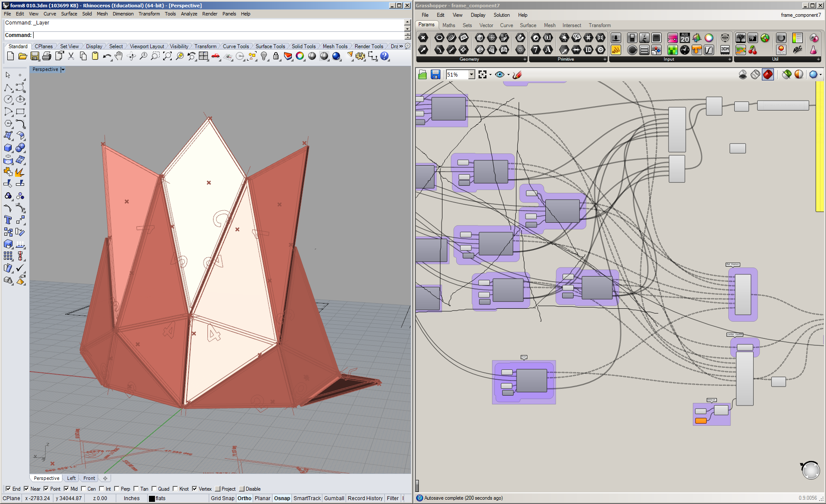
Task: Open the Rhino Options gear icon
Action: pyautogui.click(x=360, y=56)
